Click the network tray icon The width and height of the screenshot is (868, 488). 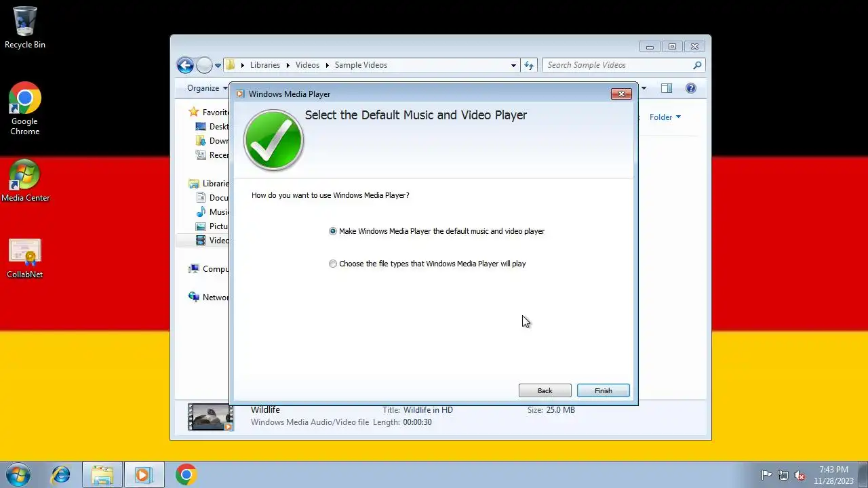783,475
